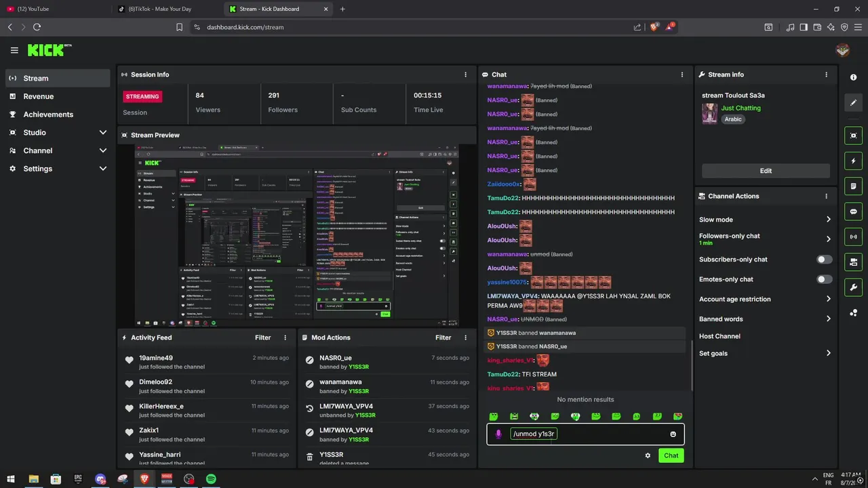Open Chat panel three-dot options

tap(682, 75)
